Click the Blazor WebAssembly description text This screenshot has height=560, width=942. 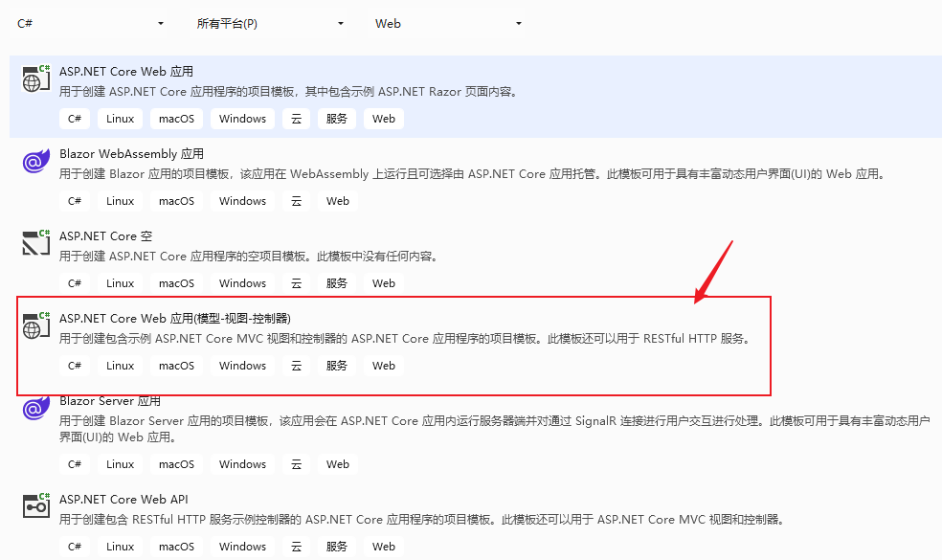(x=473, y=174)
